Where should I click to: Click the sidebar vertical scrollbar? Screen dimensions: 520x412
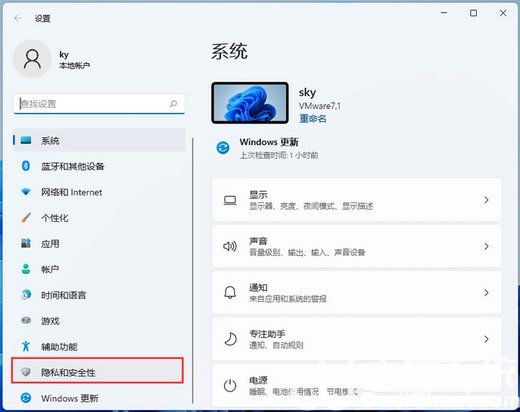193,270
